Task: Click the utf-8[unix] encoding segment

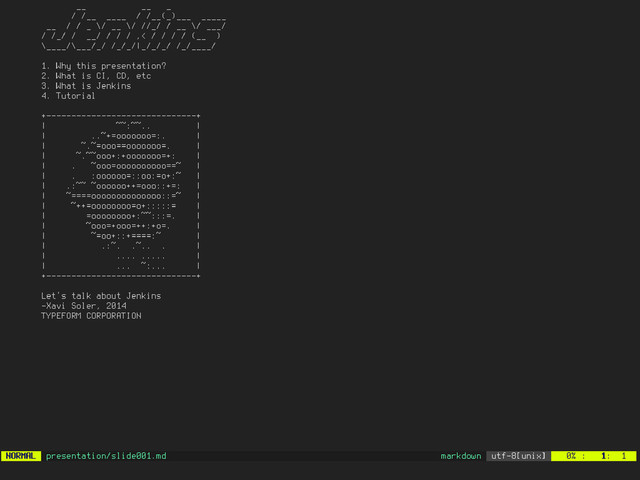Action: pyautogui.click(x=518, y=456)
